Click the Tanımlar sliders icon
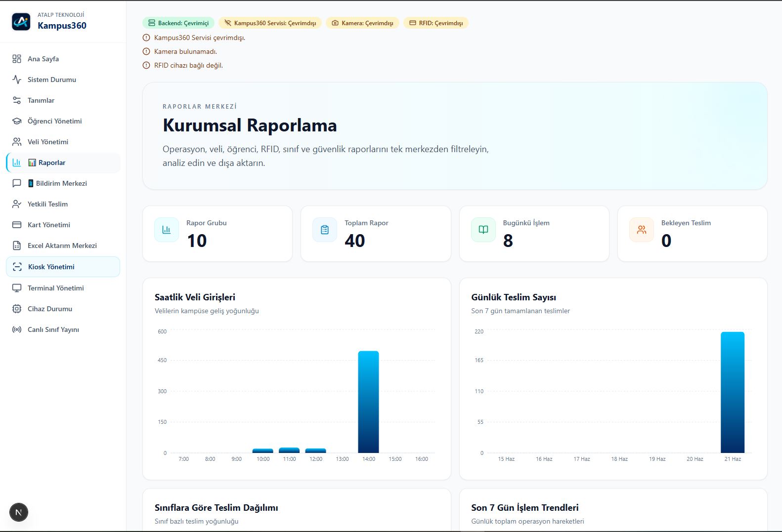This screenshot has width=782, height=532. tap(17, 100)
